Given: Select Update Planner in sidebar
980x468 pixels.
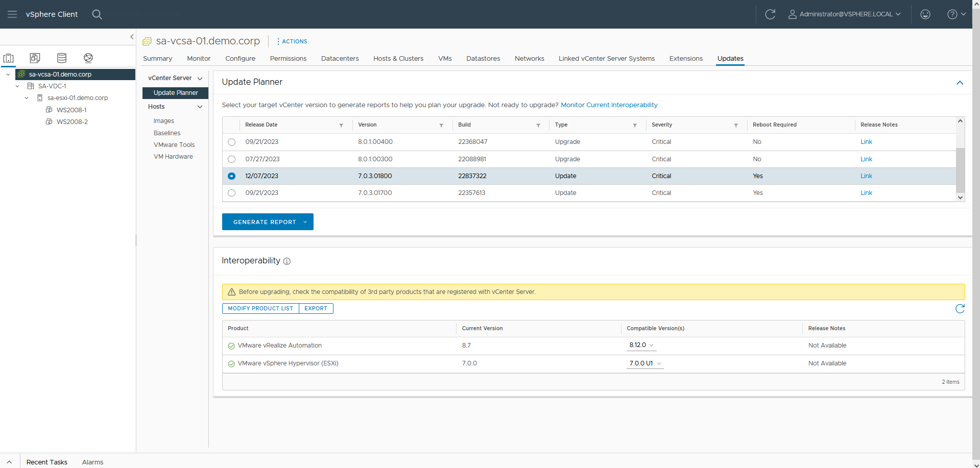Looking at the screenshot, I should (x=175, y=93).
